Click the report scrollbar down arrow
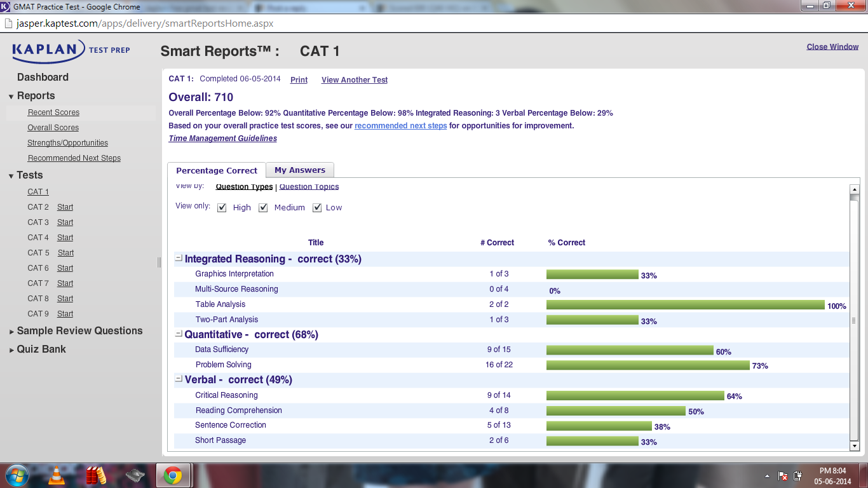Viewport: 868px width, 488px height. (x=855, y=446)
